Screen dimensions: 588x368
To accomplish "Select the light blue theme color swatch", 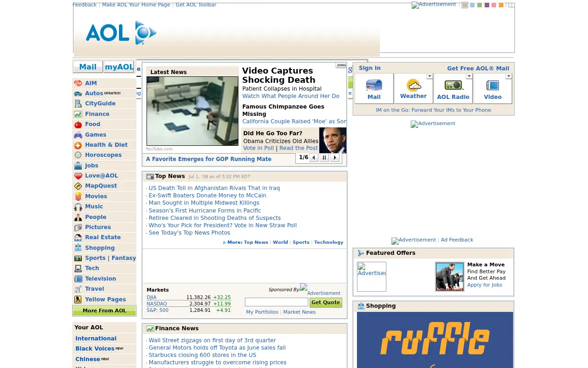I will [x=472, y=5].
